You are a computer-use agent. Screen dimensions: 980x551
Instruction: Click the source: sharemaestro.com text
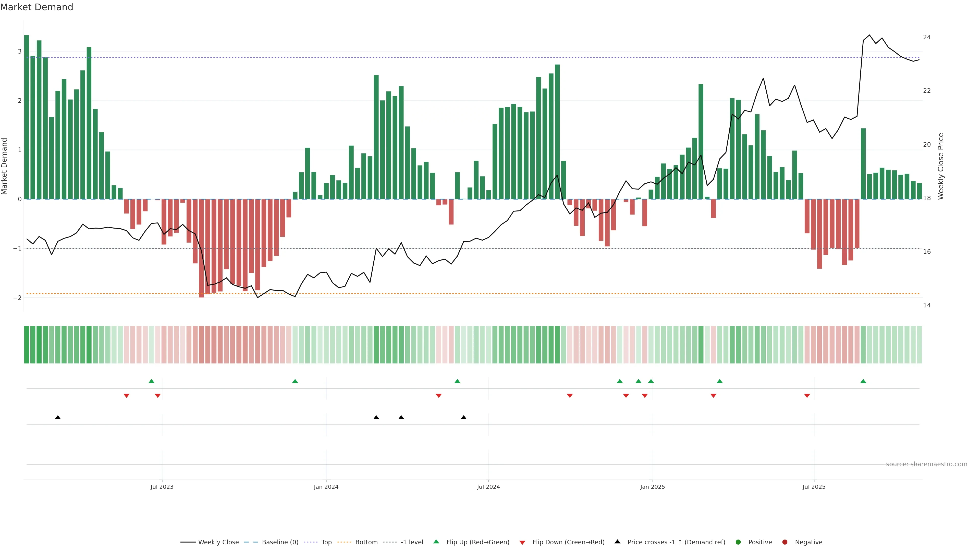pos(926,464)
